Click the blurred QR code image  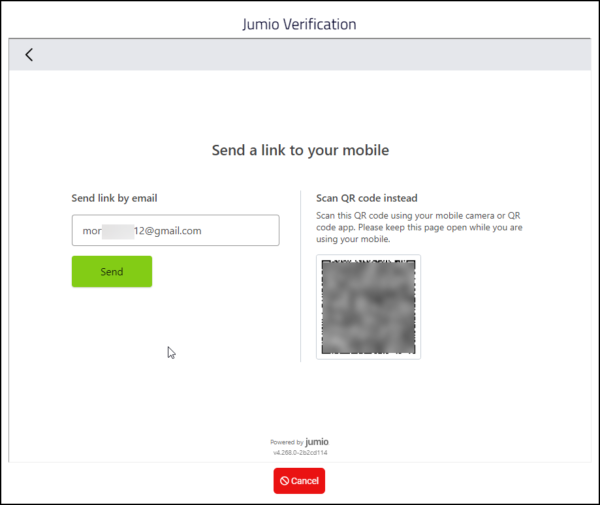pyautogui.click(x=368, y=307)
